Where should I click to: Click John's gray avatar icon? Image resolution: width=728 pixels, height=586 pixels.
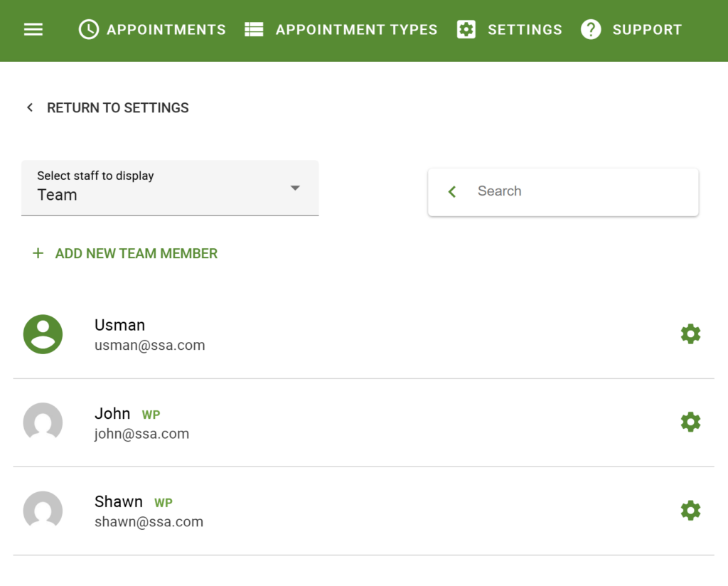point(43,422)
